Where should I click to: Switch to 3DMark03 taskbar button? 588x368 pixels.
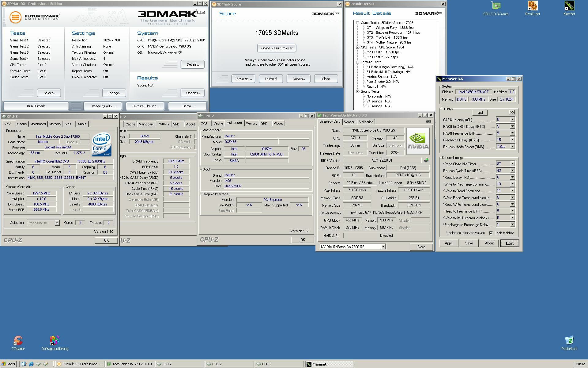pos(80,364)
